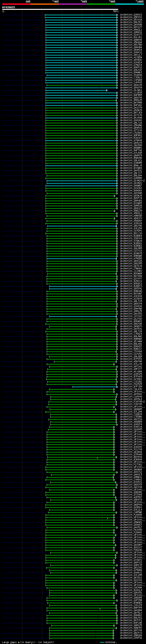Click the orange ~40% identity legend segment
The image size is (146, 644).
(45, 4)
